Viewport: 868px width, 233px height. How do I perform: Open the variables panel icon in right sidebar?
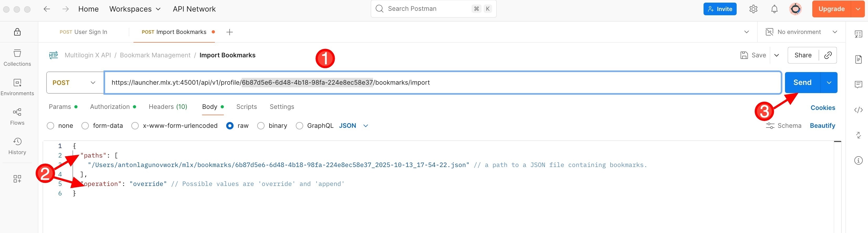[859, 34]
